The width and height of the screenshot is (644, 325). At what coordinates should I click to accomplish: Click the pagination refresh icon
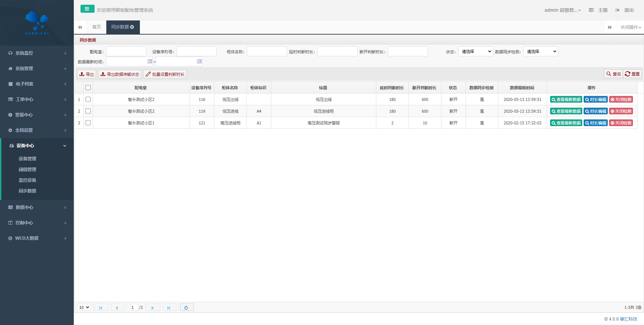click(186, 308)
